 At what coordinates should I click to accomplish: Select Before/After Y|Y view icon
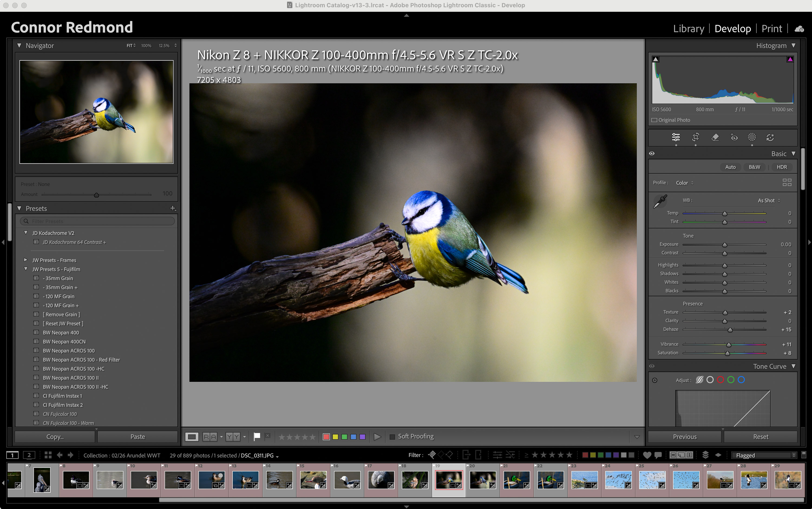point(233,437)
